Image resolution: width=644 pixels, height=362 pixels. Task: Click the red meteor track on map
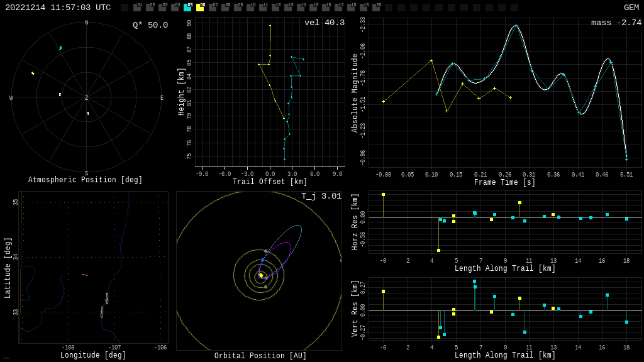pos(84,275)
